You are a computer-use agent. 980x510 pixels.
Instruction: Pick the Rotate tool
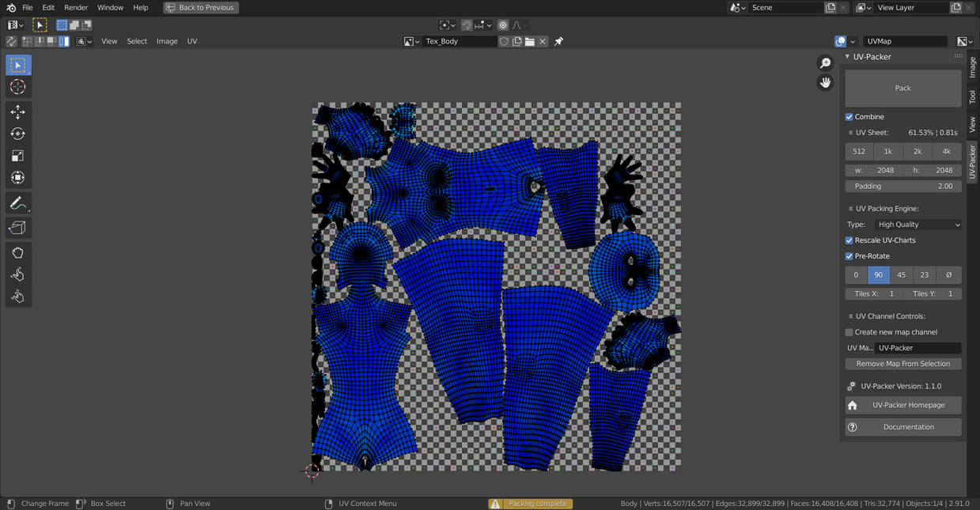point(17,134)
